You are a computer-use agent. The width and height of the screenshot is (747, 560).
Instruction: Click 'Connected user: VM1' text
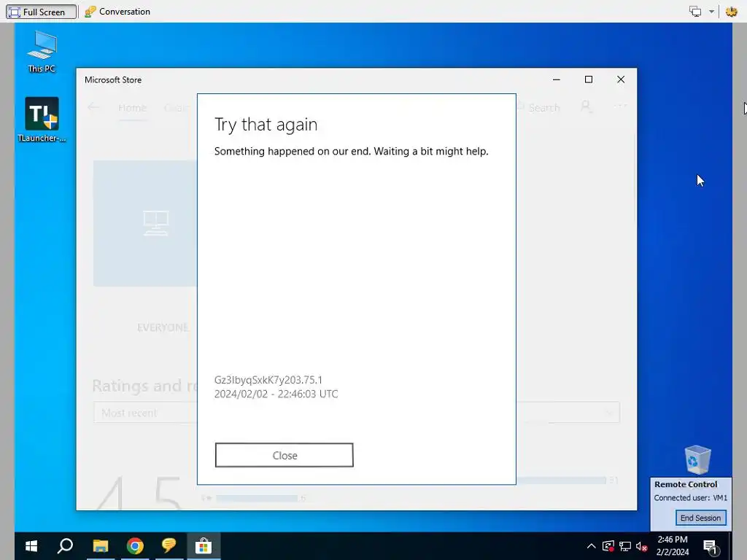tap(690, 497)
